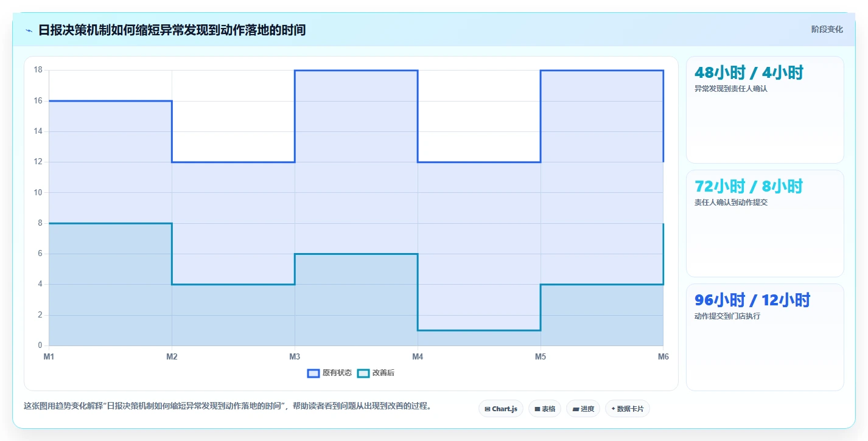Click the 8 y-axis label

[40, 223]
